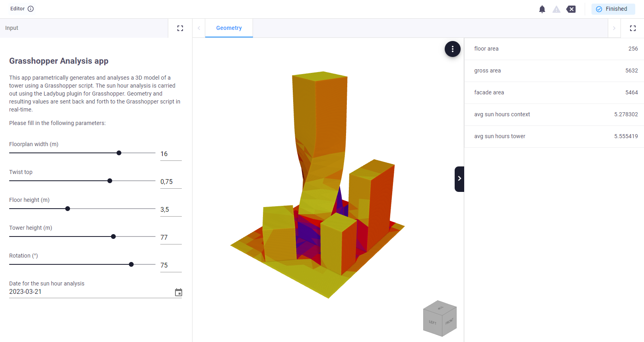Click the clear backspace icon
This screenshot has height=342, width=644.
pos(571,9)
